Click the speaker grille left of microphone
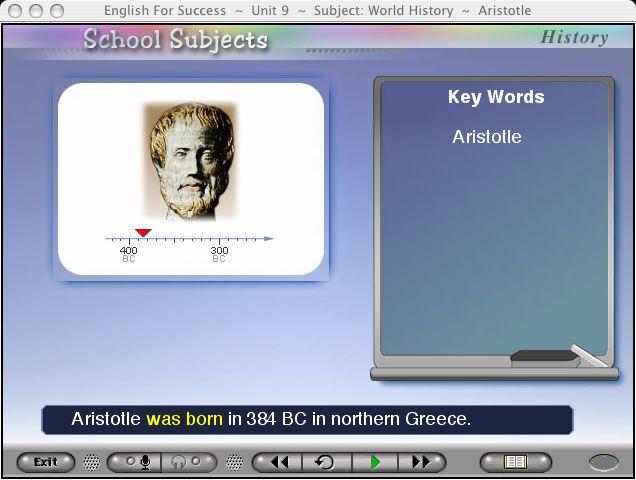The width and height of the screenshot is (636, 480). pos(92,462)
